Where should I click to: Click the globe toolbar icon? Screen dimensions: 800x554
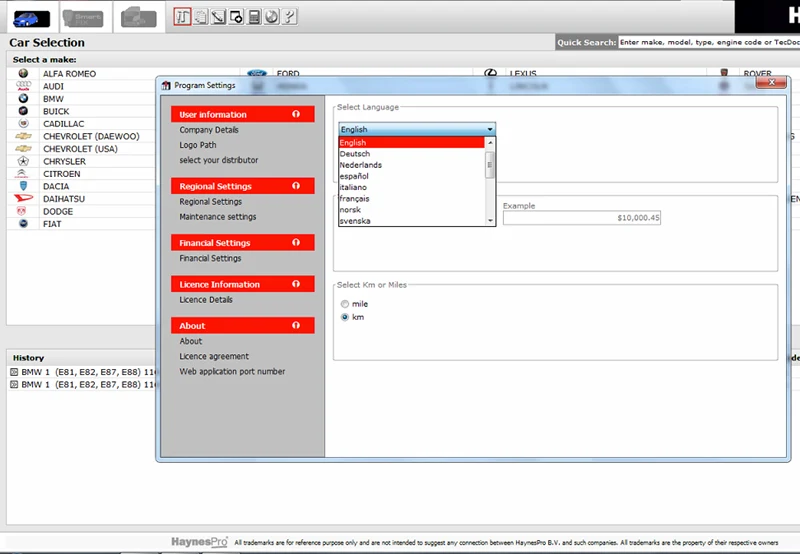point(272,17)
